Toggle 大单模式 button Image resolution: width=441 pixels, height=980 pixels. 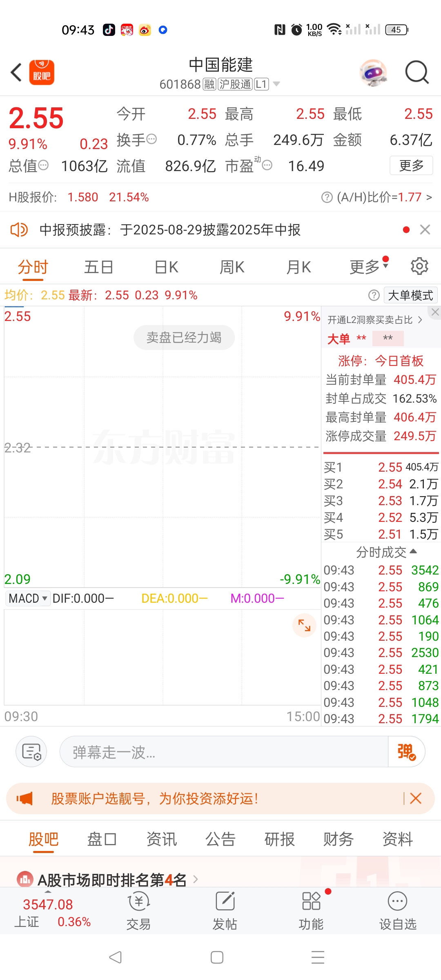tap(411, 295)
